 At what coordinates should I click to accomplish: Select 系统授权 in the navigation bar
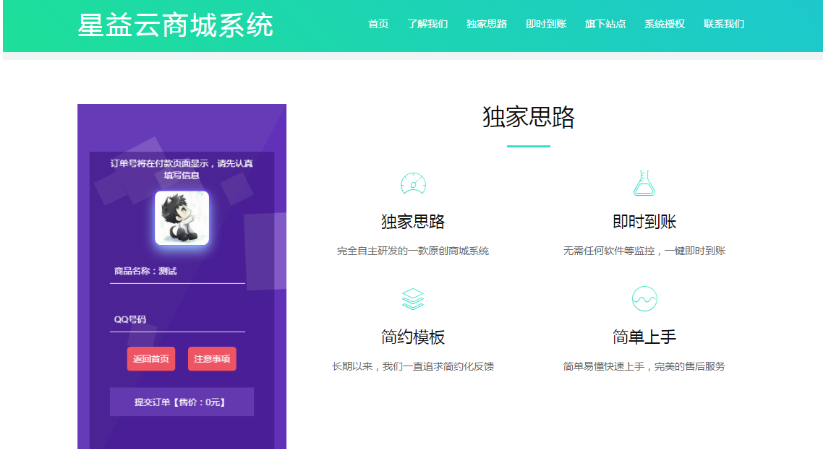[664, 24]
